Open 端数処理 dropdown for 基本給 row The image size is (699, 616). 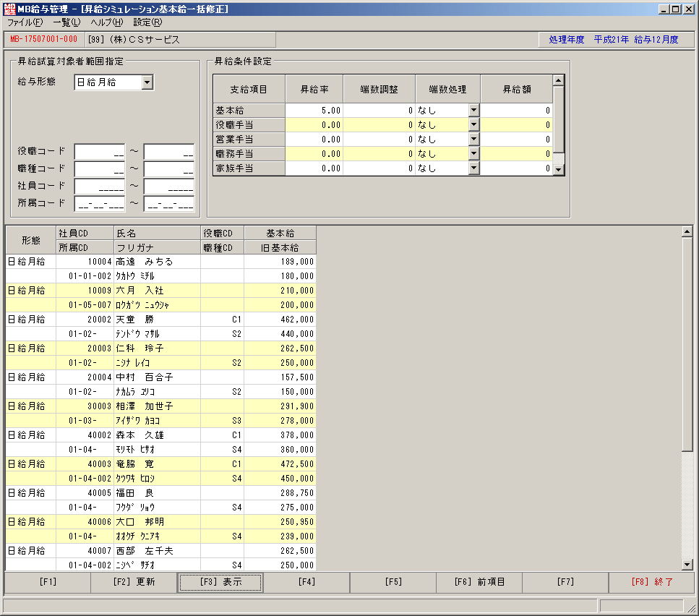click(474, 110)
